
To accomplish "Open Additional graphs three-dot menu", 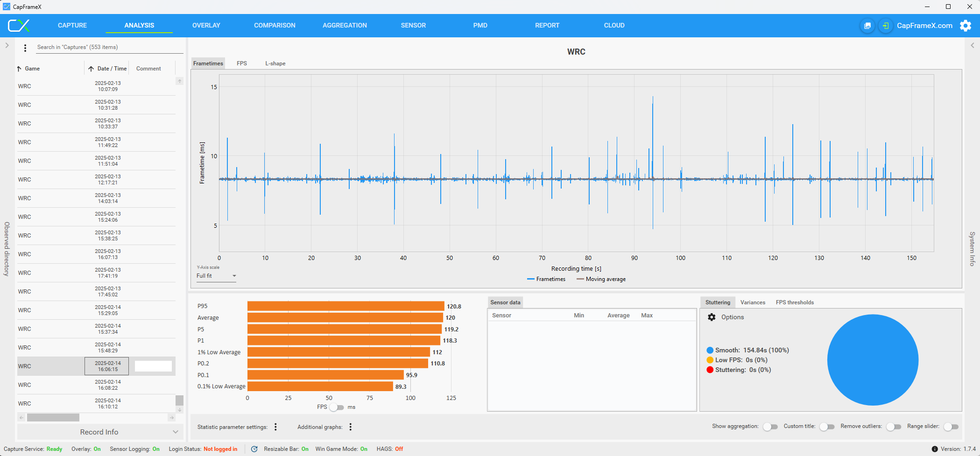I will (350, 427).
